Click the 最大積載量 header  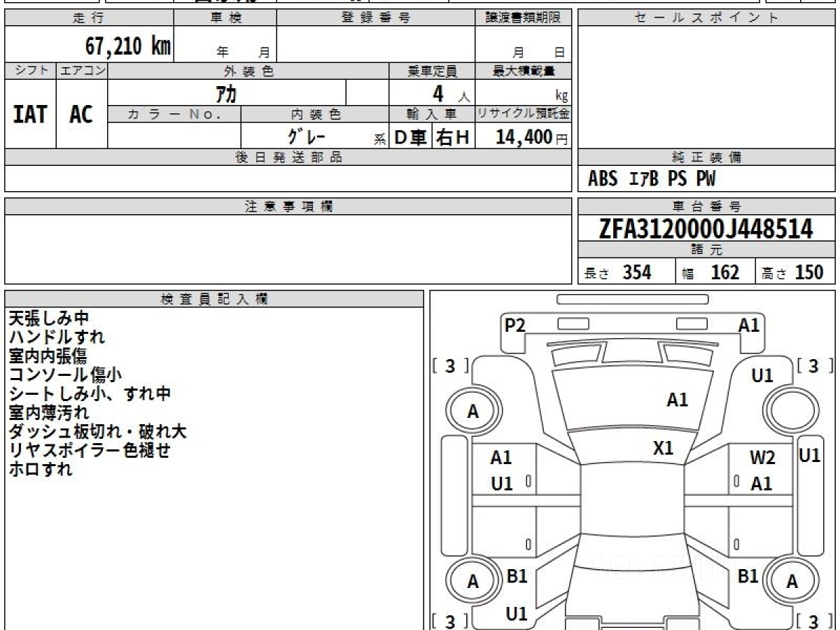[x=524, y=71]
